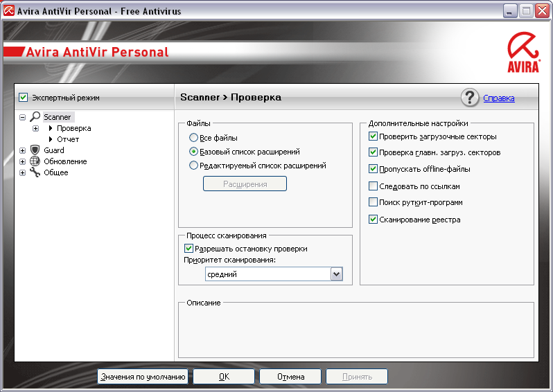Viewport: 553px width, 392px height.
Task: Uncheck Разрешать остановку проверки
Action: coord(188,249)
